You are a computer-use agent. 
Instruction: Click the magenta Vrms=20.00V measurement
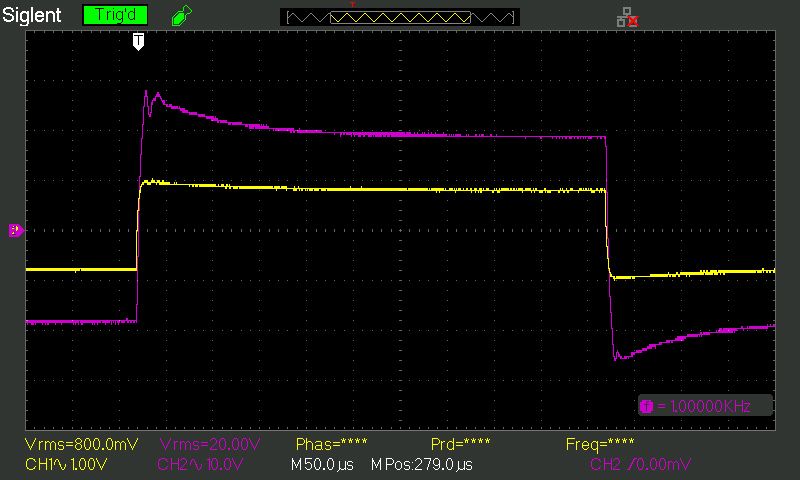210,444
